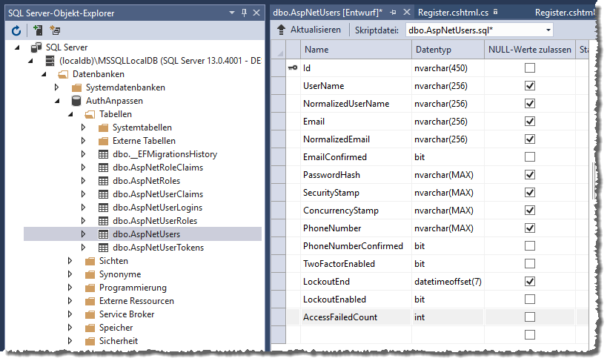Expand the Systemdatenbanken node

(x=57, y=87)
